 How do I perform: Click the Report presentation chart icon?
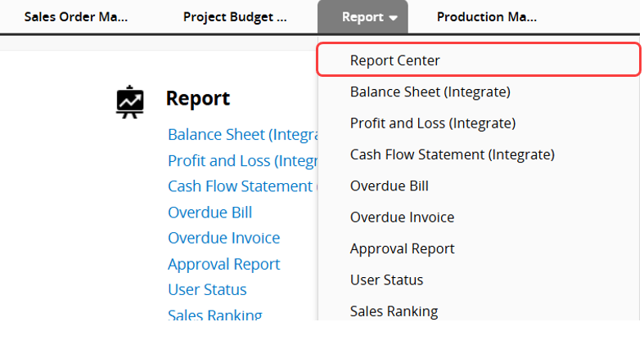click(x=130, y=101)
